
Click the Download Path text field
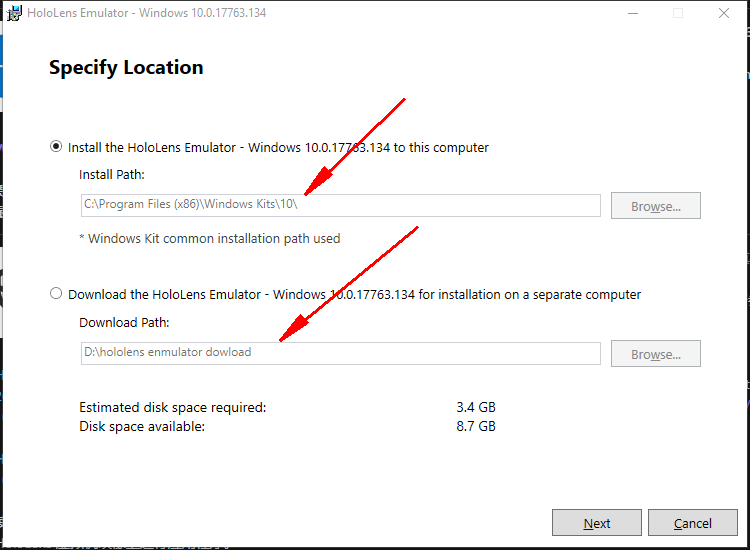341,353
